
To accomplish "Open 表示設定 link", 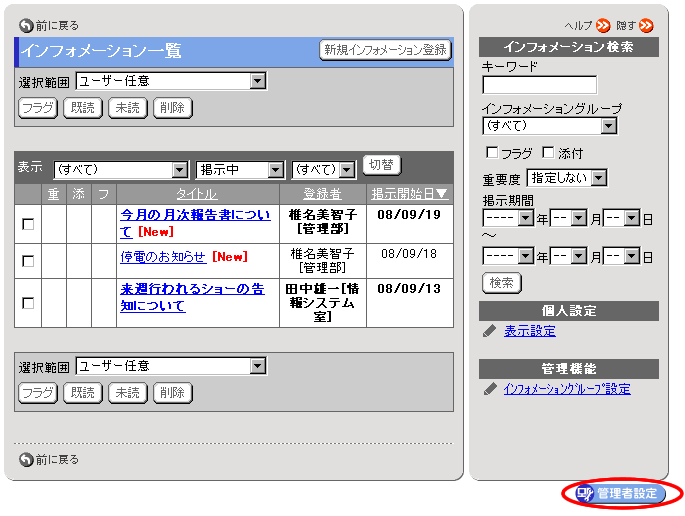I will tap(529, 331).
